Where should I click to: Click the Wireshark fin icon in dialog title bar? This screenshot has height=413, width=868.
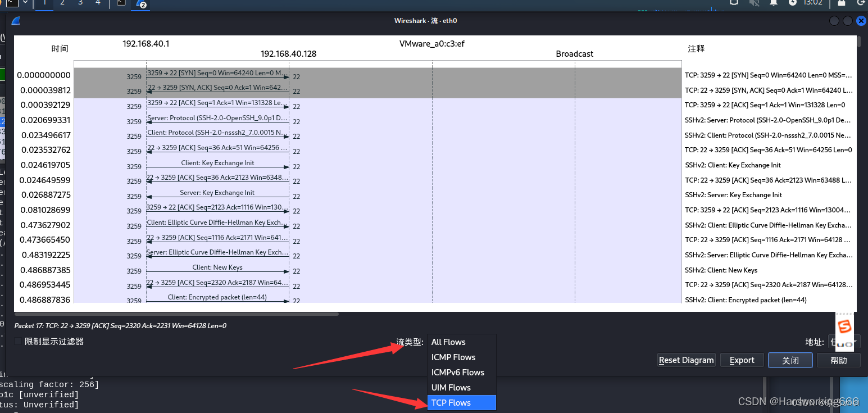pyautogui.click(x=16, y=21)
